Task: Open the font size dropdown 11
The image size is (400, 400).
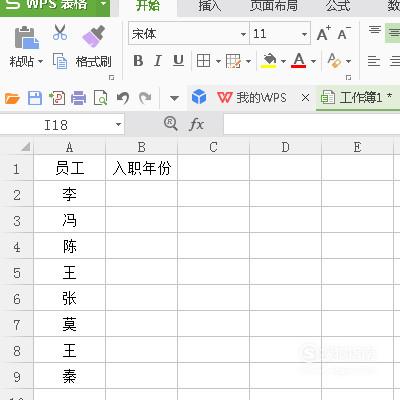Action: coord(304,34)
